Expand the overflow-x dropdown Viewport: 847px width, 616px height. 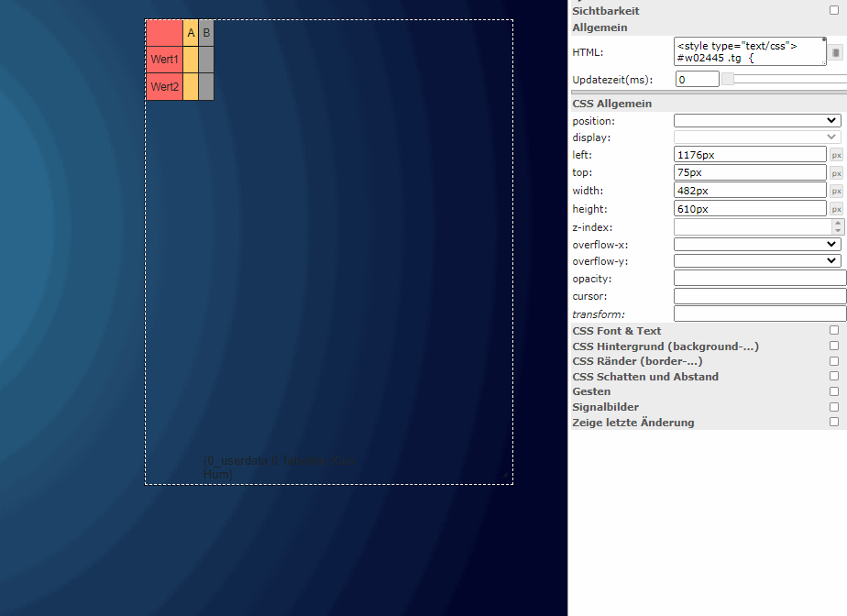(757, 244)
